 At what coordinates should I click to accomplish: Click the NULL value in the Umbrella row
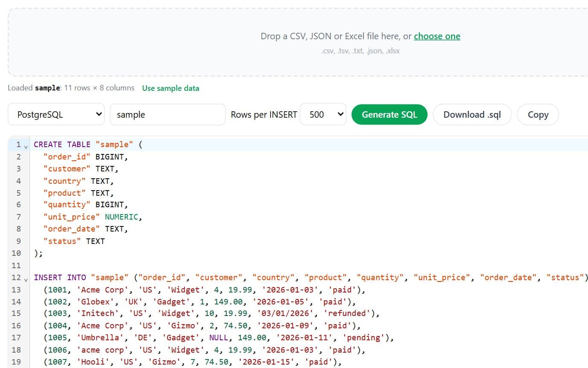tap(218, 338)
